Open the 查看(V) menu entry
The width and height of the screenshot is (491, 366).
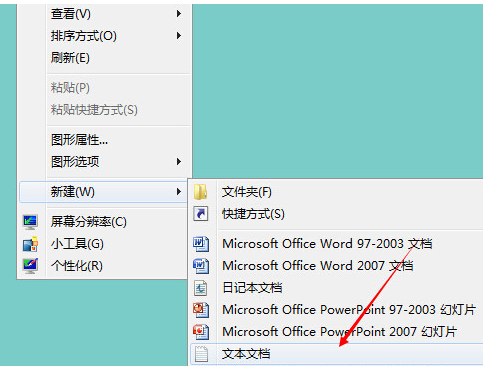pyautogui.click(x=105, y=14)
